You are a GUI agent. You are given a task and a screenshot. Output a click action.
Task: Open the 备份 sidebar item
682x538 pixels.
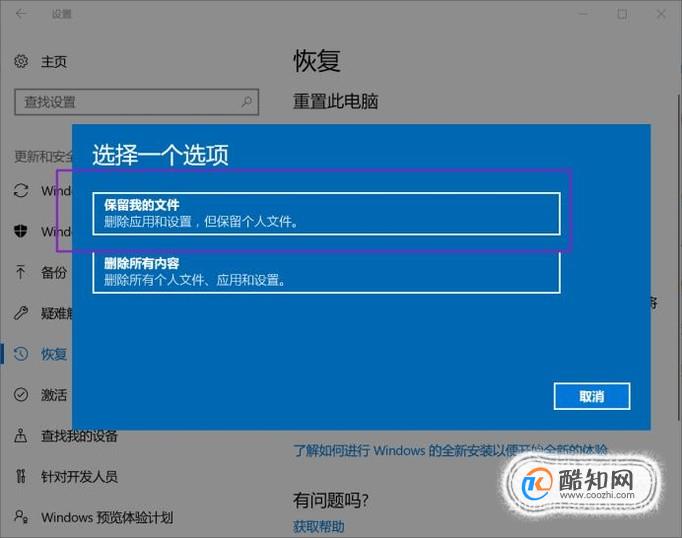coord(54,273)
